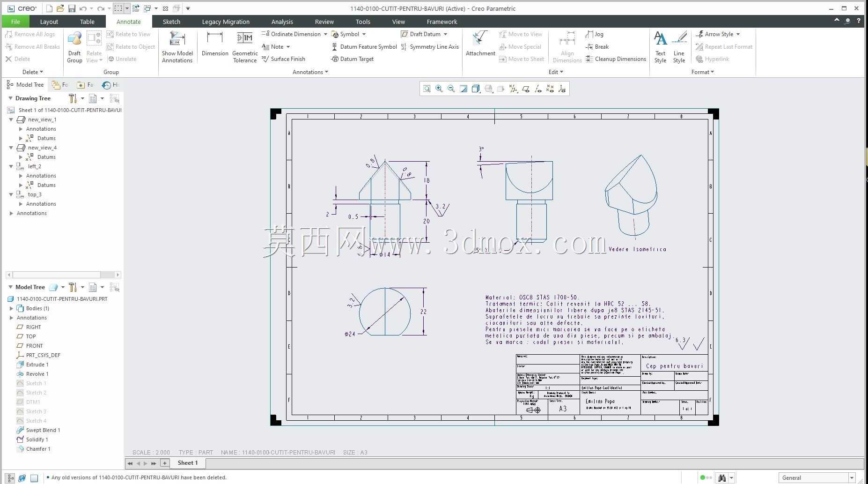
Task: Expand Bodies (1) in Model Tree
Action: pos(11,308)
